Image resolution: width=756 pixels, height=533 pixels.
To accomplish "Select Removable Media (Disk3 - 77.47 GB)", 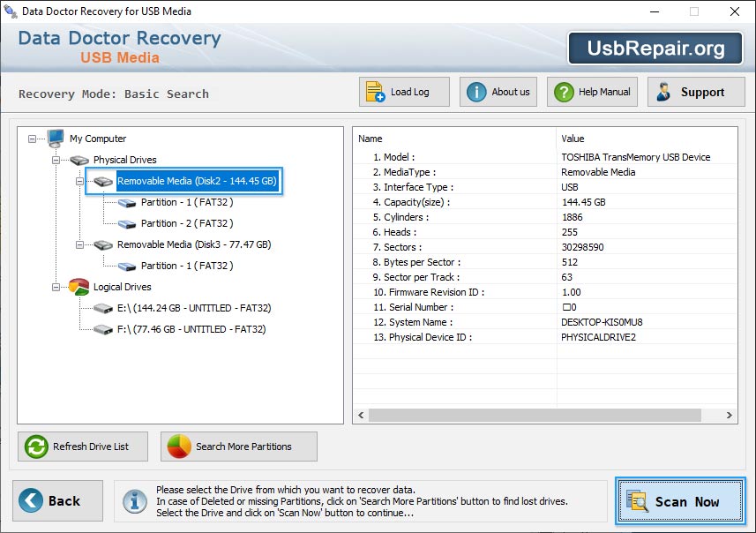I will (194, 245).
